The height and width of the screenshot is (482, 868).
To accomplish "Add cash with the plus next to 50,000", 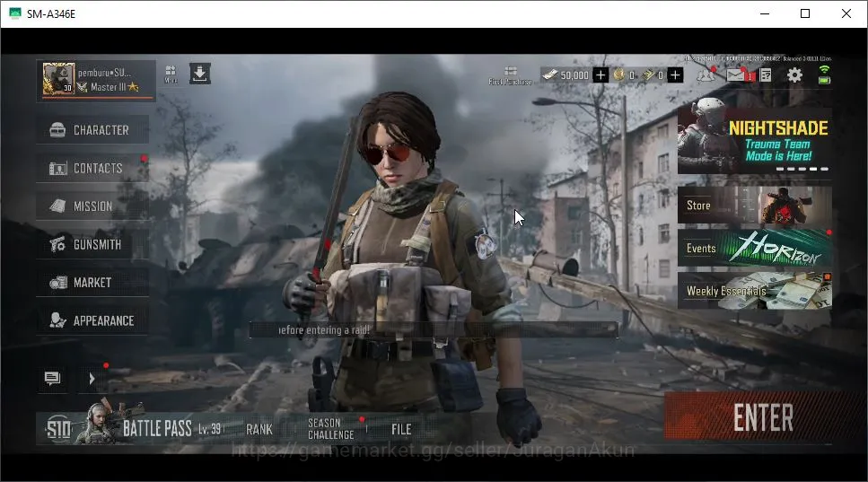I will tap(601, 74).
